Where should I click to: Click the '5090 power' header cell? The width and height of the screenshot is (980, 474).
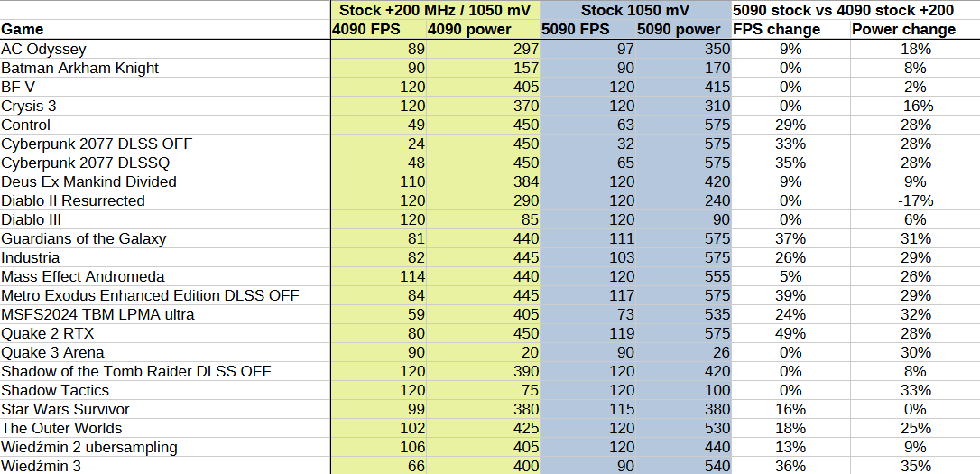click(x=683, y=30)
